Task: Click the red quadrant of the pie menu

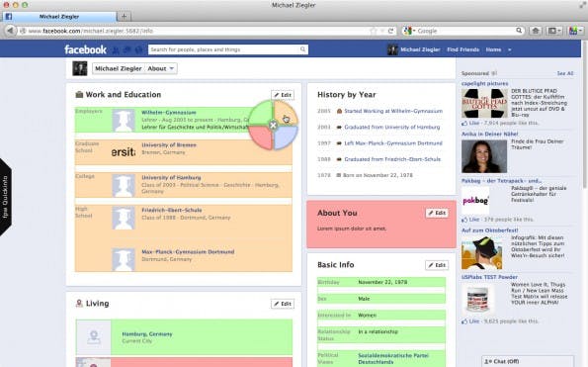Action: (261, 137)
